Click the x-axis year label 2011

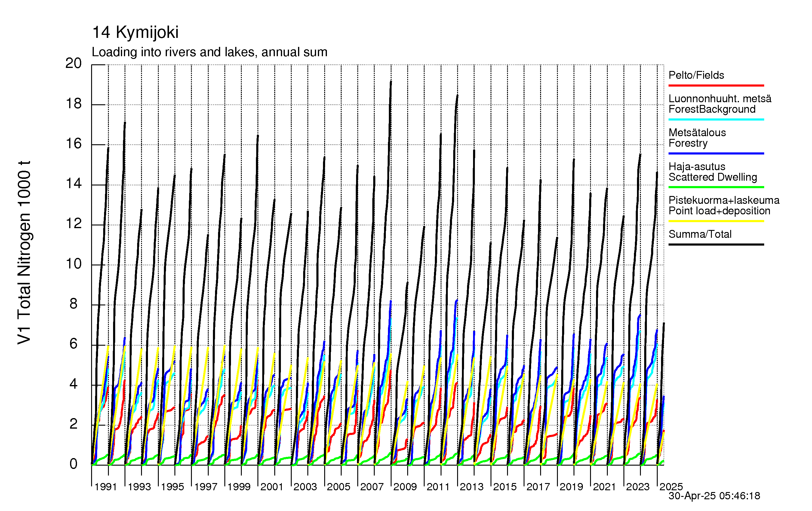[x=438, y=487]
